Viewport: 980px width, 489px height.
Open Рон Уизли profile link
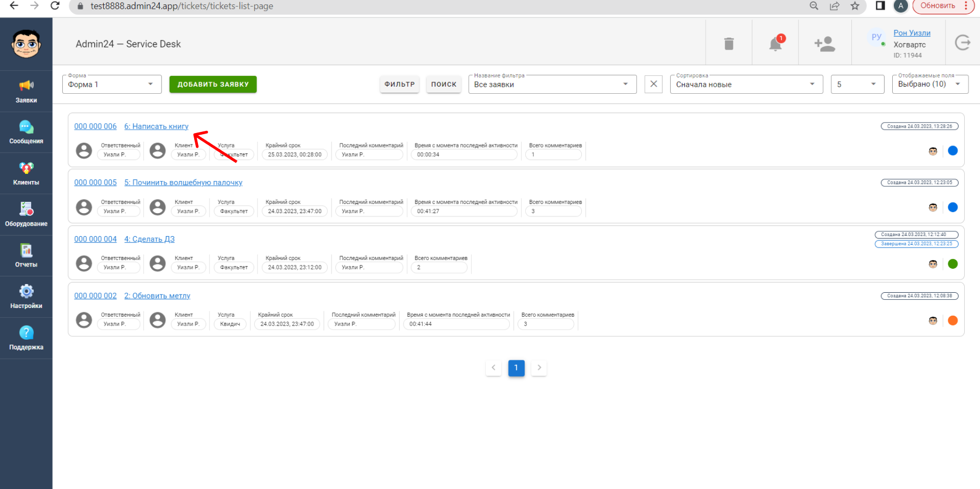[x=912, y=33]
